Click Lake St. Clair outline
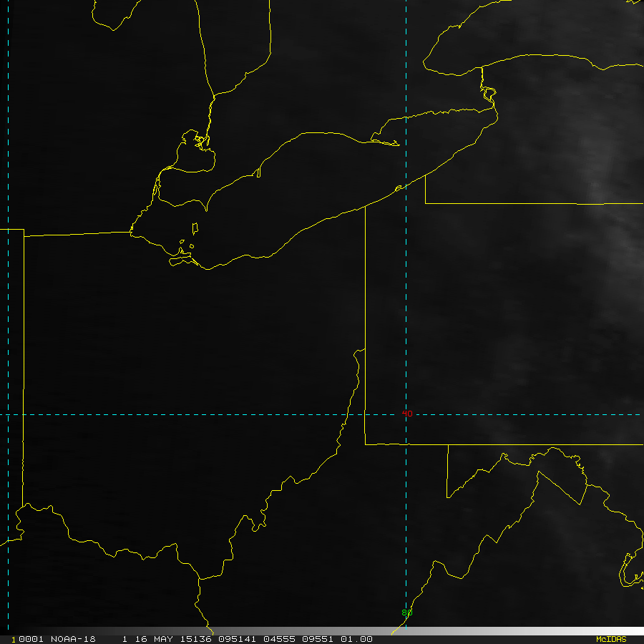 [195, 152]
